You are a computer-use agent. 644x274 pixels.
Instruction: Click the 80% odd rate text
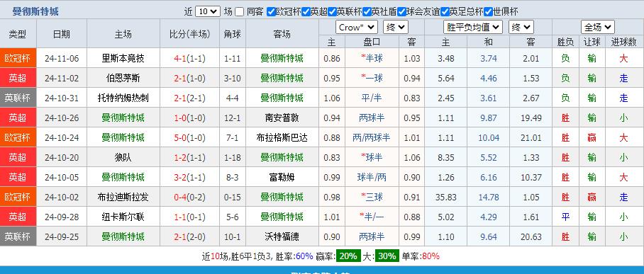[x=431, y=256]
